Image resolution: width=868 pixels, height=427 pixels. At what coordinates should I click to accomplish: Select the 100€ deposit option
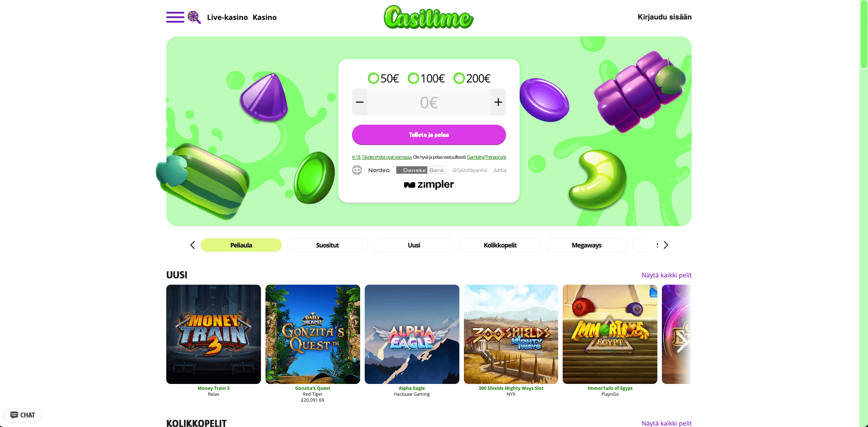tap(426, 78)
